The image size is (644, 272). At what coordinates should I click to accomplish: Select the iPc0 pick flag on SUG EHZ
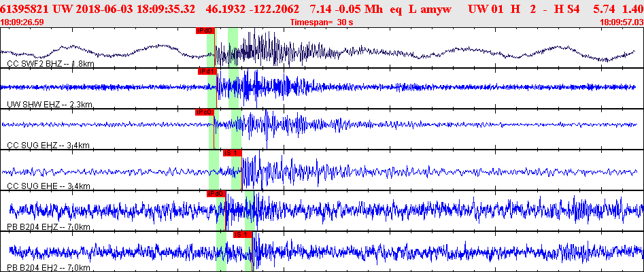coord(205,112)
